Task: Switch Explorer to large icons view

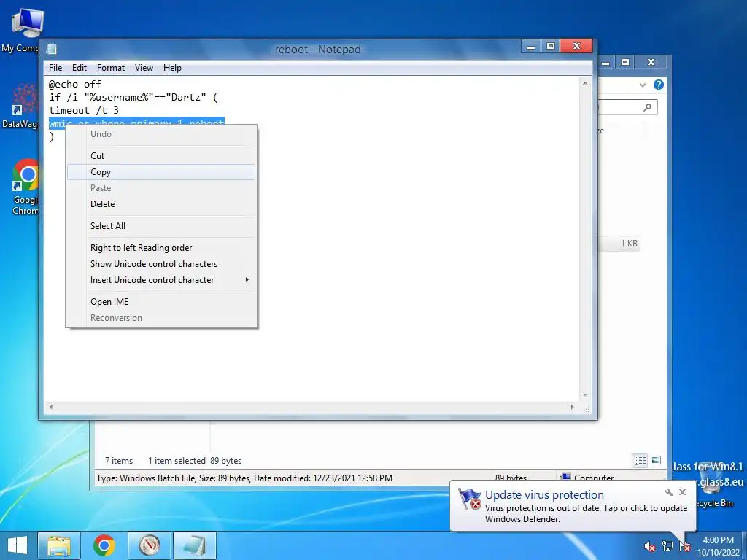Action: click(656, 460)
